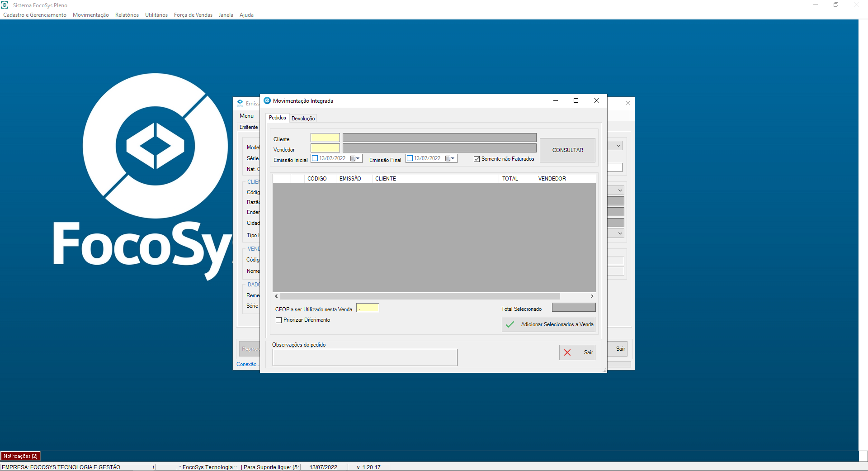Click the CONSULTAR button
The height and width of the screenshot is (471, 868).
coord(567,150)
